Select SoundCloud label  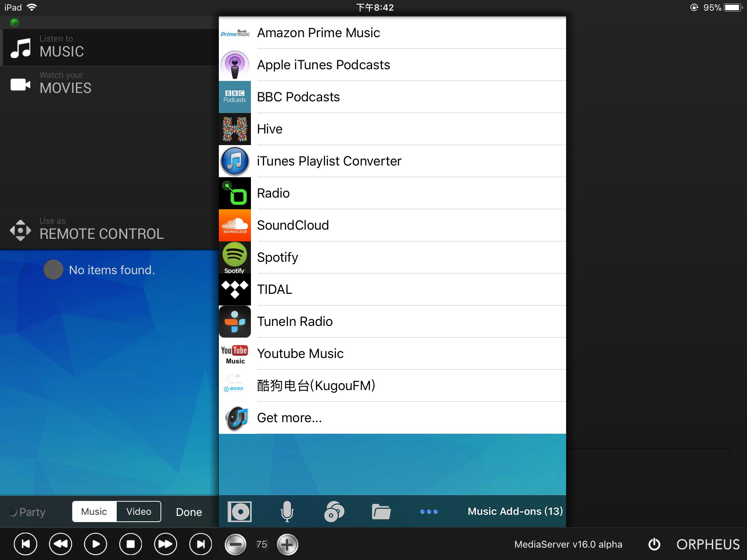293,225
